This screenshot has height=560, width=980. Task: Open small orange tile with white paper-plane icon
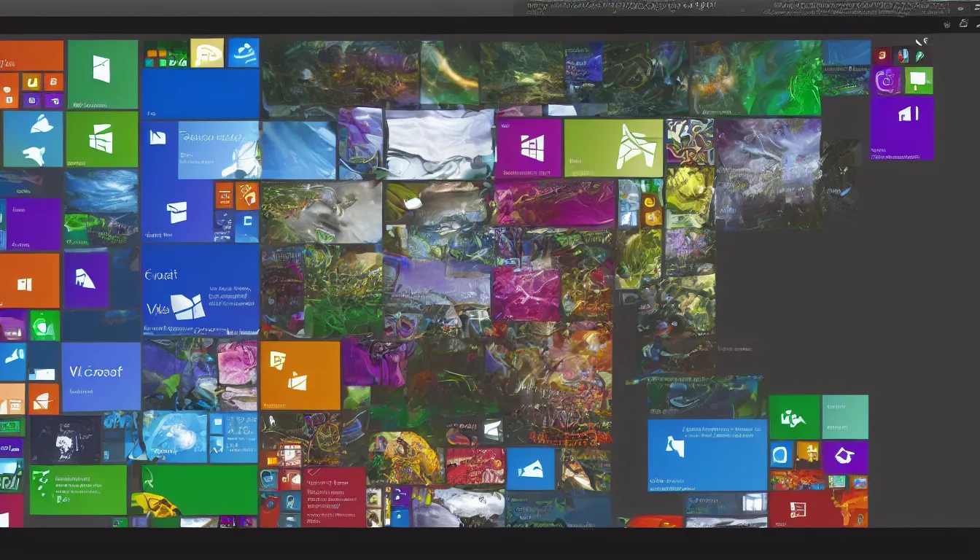click(x=44, y=399)
